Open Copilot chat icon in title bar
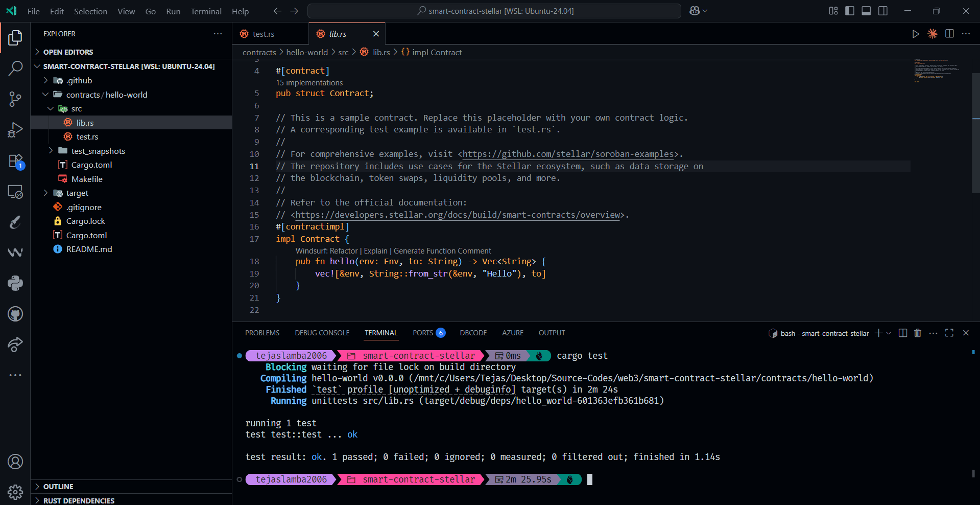Screen dimensions: 980x505 pyautogui.click(x=695, y=11)
